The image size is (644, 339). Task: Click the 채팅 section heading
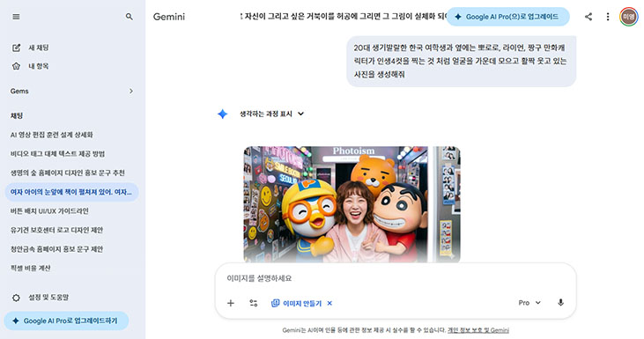click(17, 115)
